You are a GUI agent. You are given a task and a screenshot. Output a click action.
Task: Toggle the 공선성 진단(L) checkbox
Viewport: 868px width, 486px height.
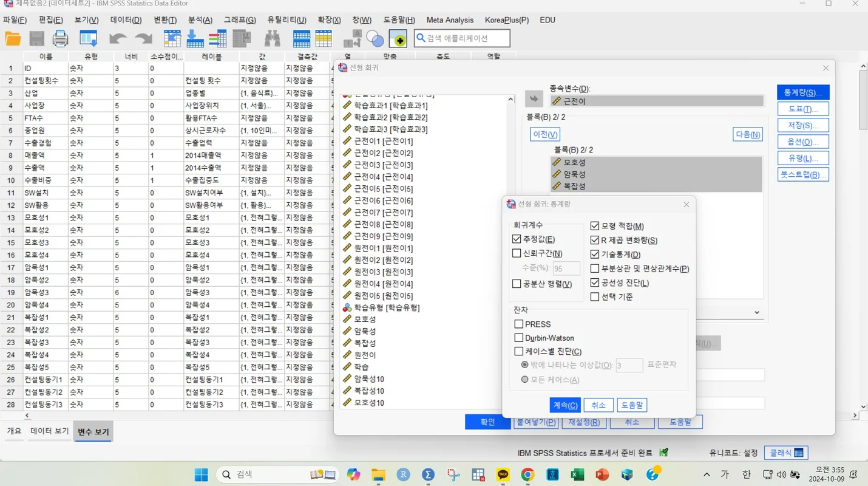pos(595,282)
